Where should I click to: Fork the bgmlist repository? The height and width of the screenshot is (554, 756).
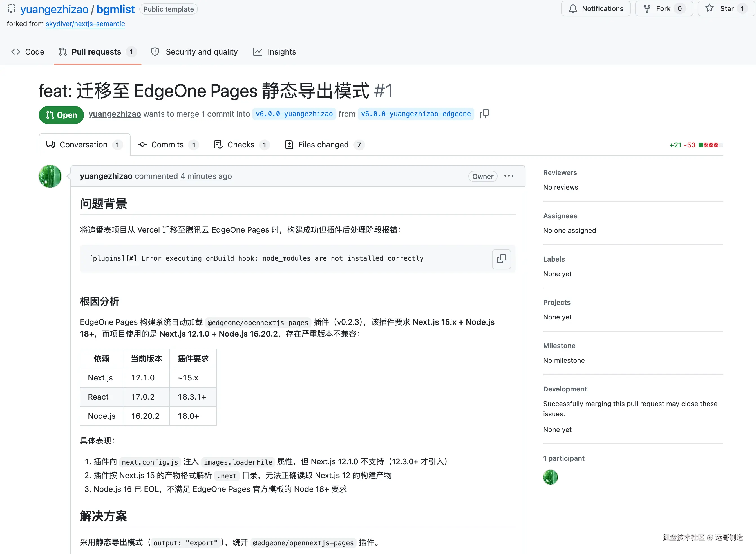664,9
